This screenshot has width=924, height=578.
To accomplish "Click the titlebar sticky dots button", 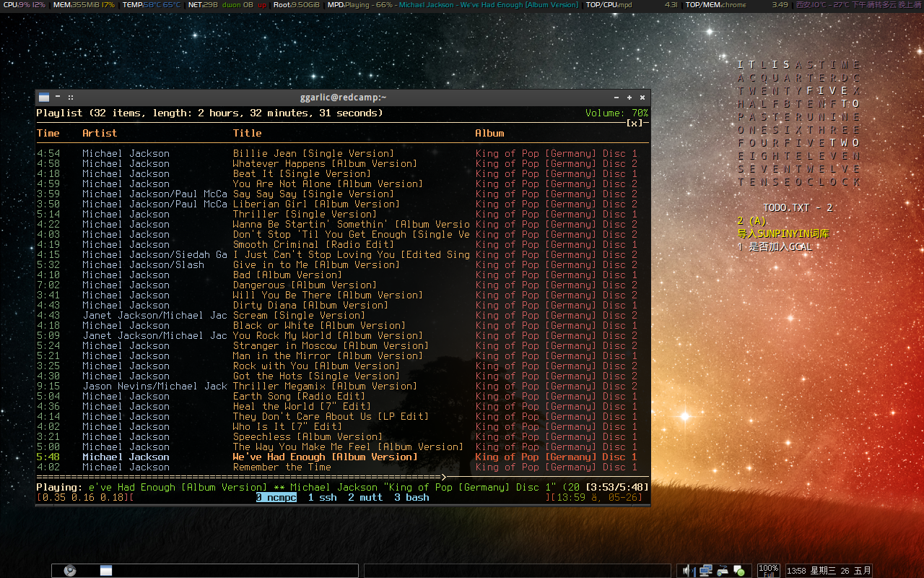I will point(71,97).
